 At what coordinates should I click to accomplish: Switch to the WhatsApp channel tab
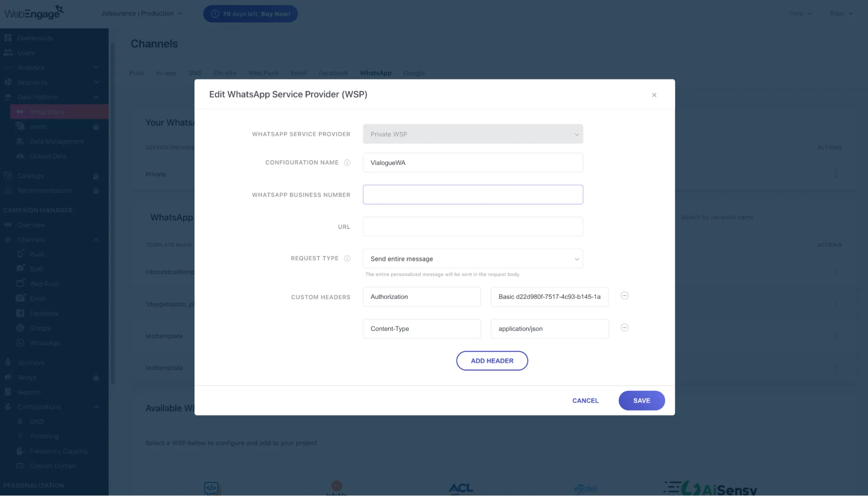click(x=376, y=73)
